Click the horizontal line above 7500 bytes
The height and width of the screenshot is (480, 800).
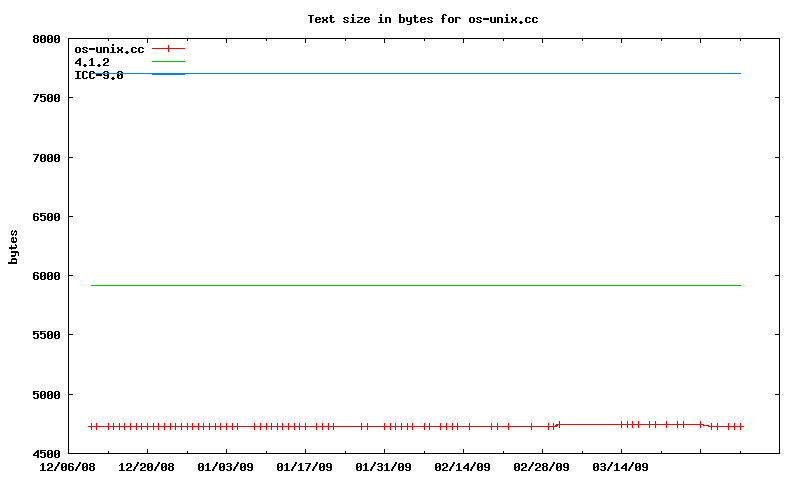(x=450, y=73)
